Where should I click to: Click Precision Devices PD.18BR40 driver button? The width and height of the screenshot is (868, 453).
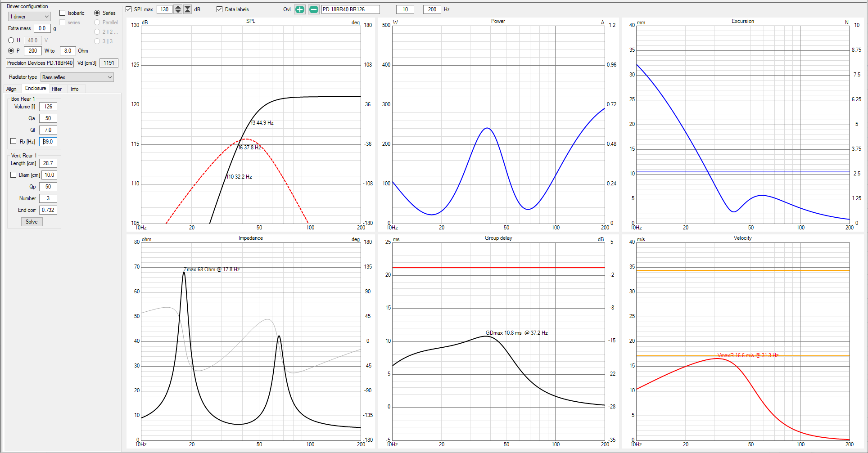pyautogui.click(x=40, y=63)
